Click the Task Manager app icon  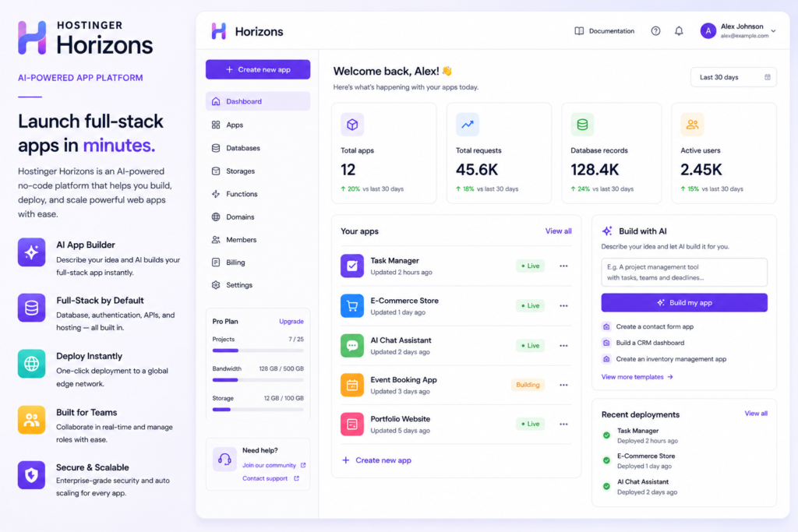pos(352,266)
